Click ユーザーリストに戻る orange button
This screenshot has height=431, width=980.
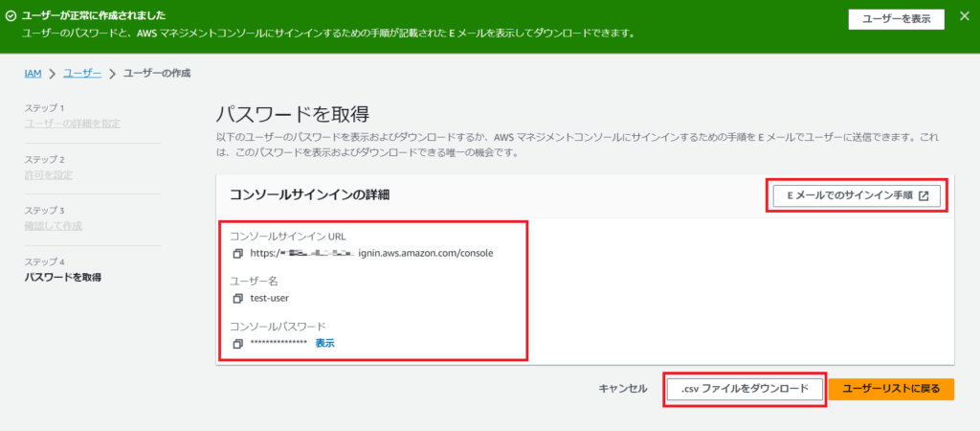(x=890, y=389)
